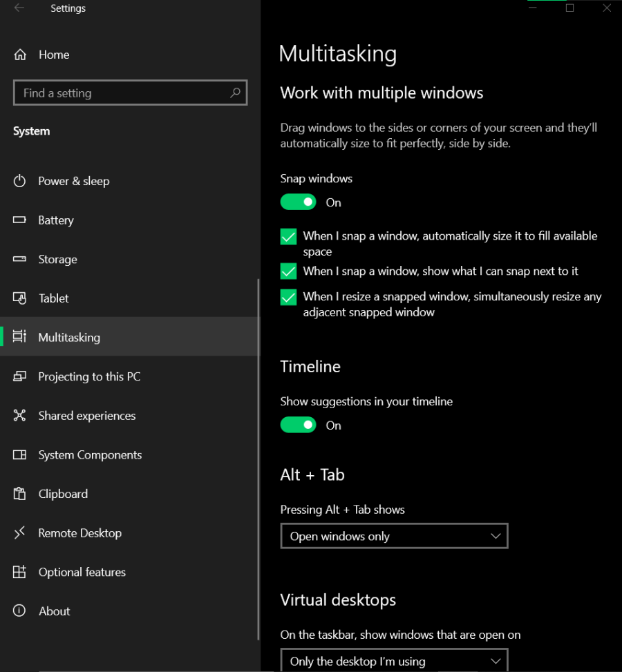This screenshot has height=672, width=622.
Task: Click the Power & sleep icon
Action: point(20,181)
